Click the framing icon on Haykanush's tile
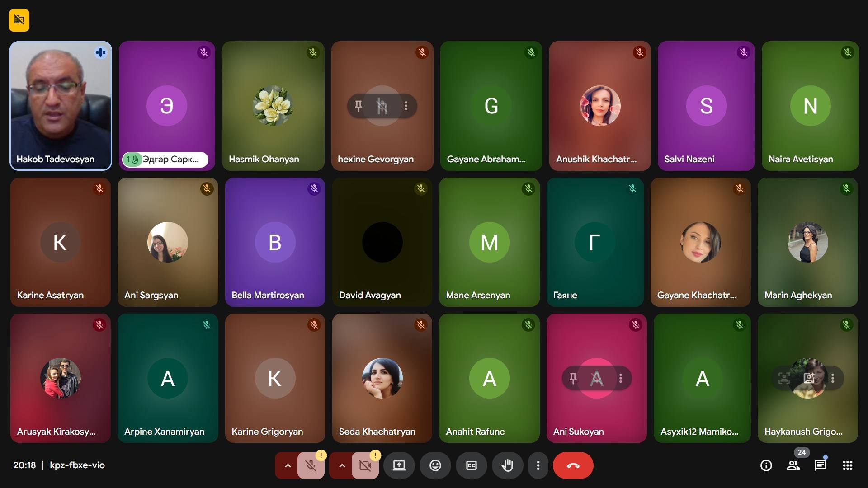The width and height of the screenshot is (868, 488). pos(784,378)
